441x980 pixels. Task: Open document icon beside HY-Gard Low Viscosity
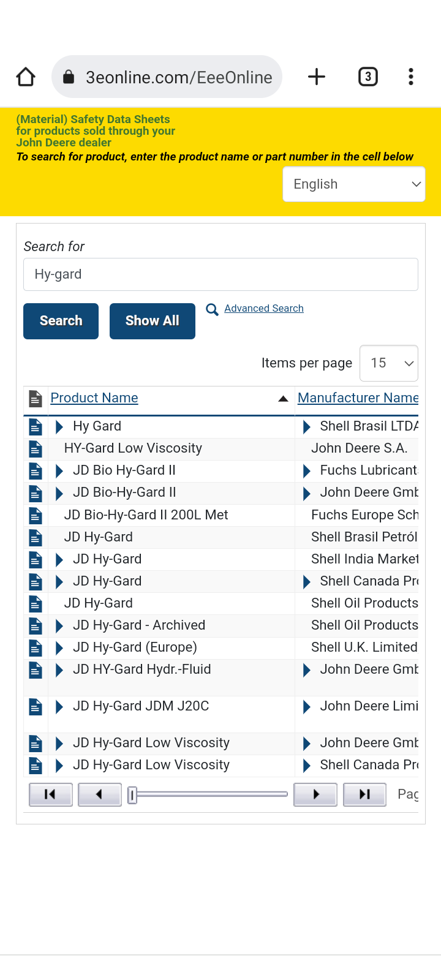[x=36, y=449]
